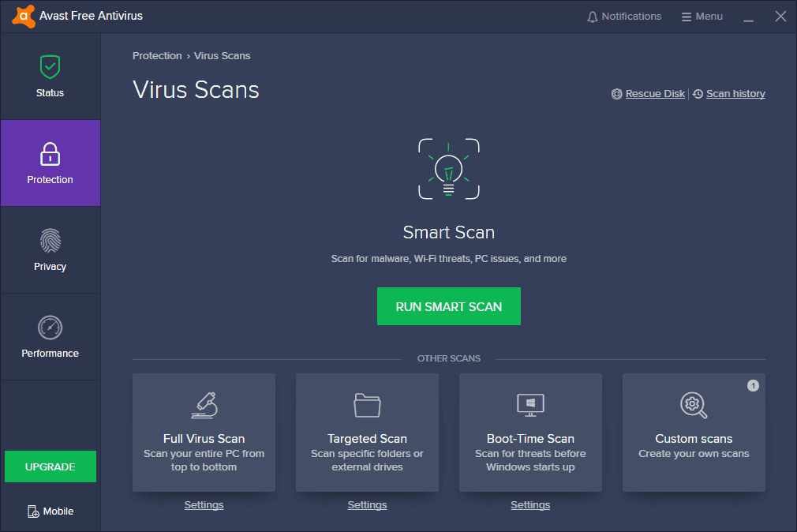Open the Privacy fingerprint icon
The image size is (797, 532).
(50, 241)
